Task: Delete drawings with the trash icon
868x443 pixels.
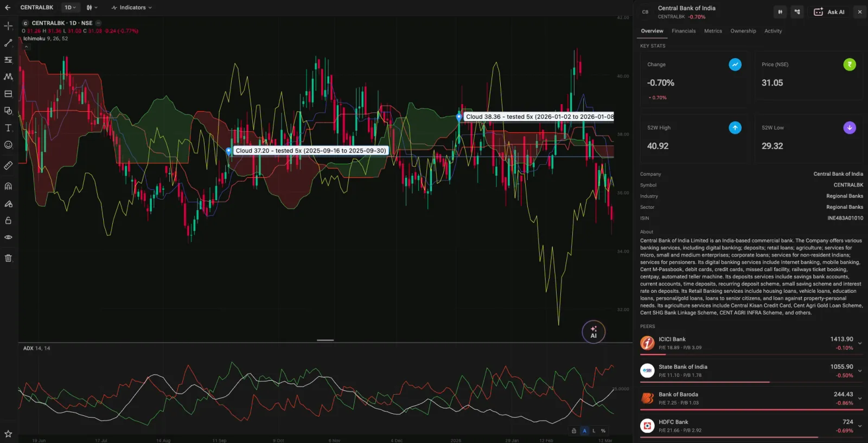Action: point(8,258)
